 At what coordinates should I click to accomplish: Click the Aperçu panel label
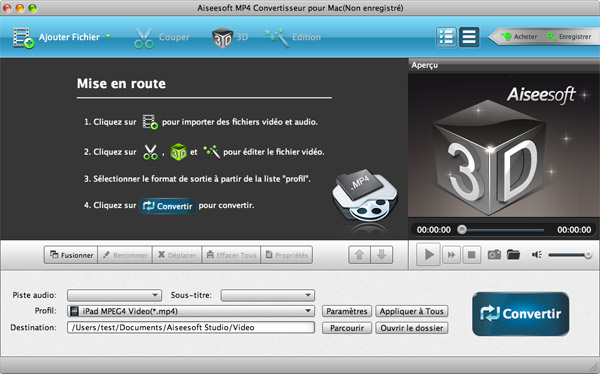(x=425, y=65)
